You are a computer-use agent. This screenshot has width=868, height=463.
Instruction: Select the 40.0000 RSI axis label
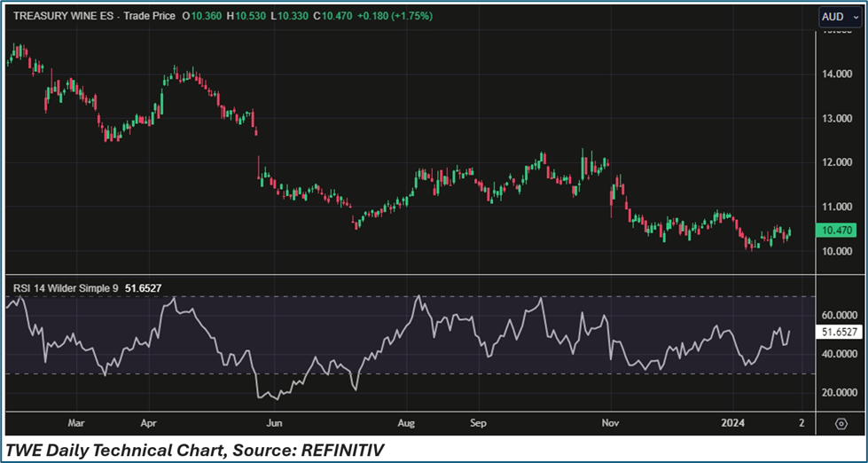click(x=840, y=354)
